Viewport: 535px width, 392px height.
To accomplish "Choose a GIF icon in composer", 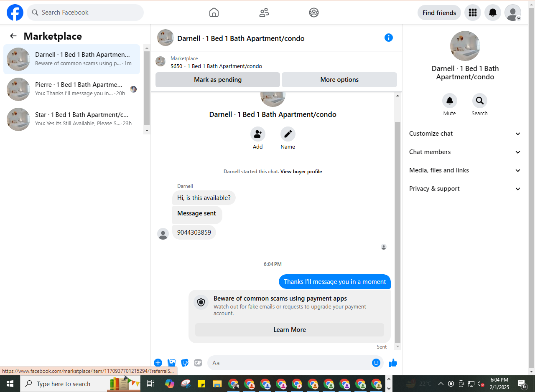I will (198, 363).
